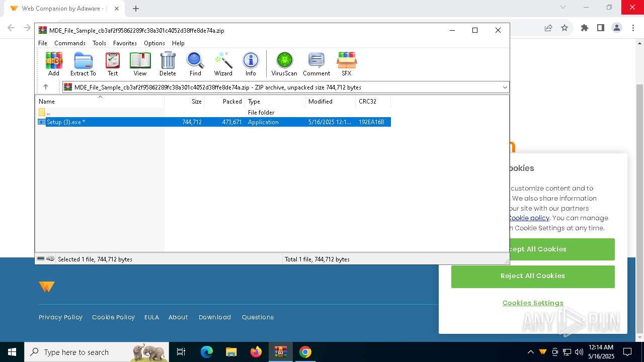Click the Adaware logo in footer
The image size is (644, 362).
pyautogui.click(x=47, y=287)
